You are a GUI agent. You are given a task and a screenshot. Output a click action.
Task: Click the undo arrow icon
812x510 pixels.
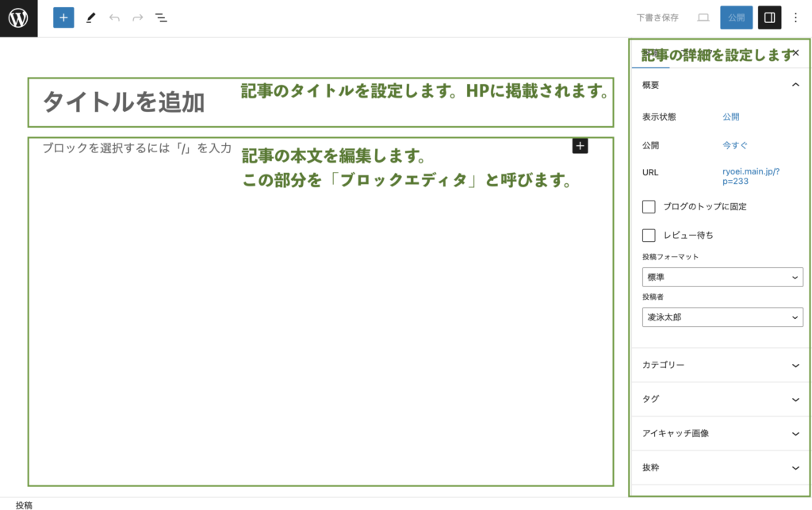(x=114, y=17)
